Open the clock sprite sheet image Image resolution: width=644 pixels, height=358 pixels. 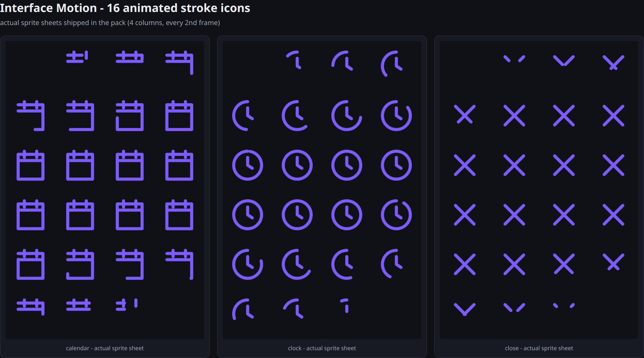[x=322, y=190]
